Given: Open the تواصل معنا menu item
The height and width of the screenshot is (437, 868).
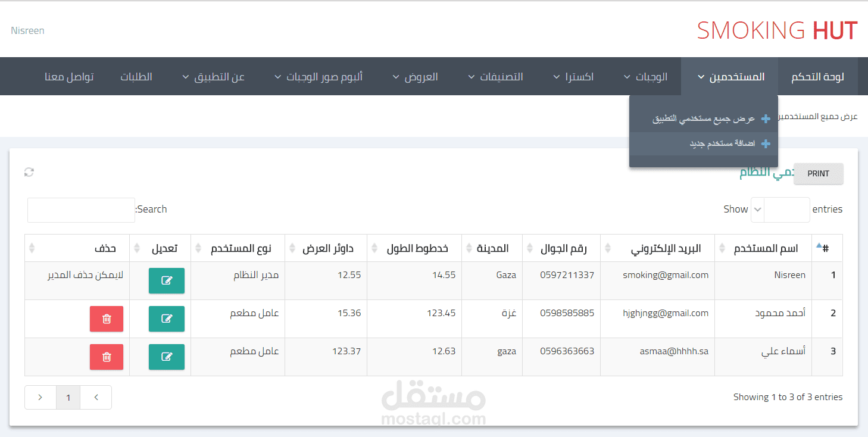Looking at the screenshot, I should click(69, 77).
